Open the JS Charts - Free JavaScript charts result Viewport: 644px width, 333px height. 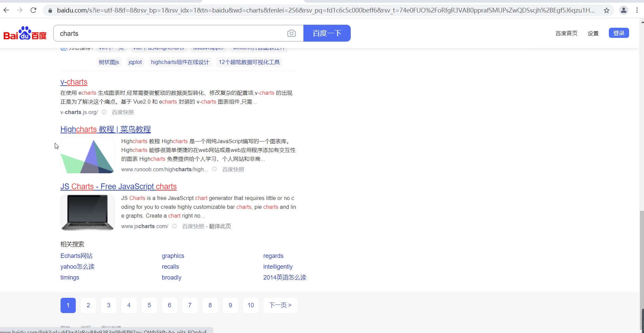point(118,186)
